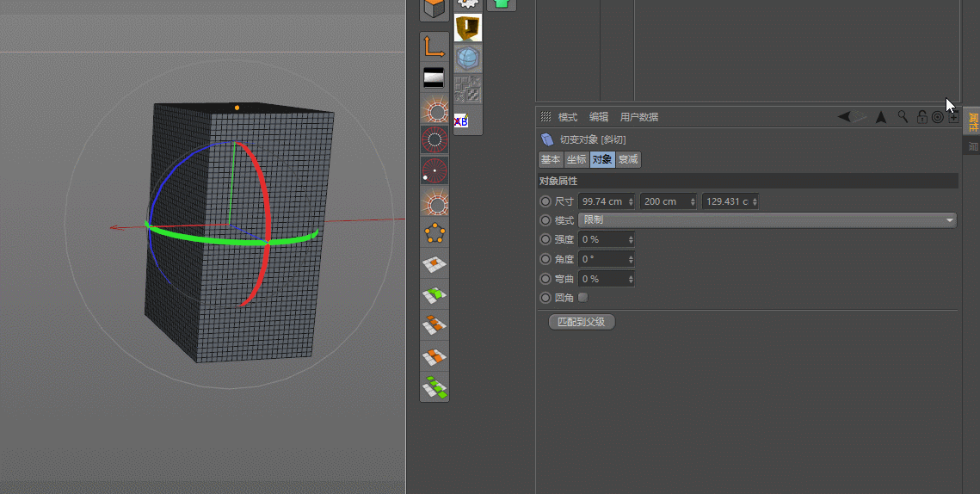Image resolution: width=980 pixels, height=494 pixels.
Task: Click the red circle icon with corner white dot
Action: coord(435,170)
